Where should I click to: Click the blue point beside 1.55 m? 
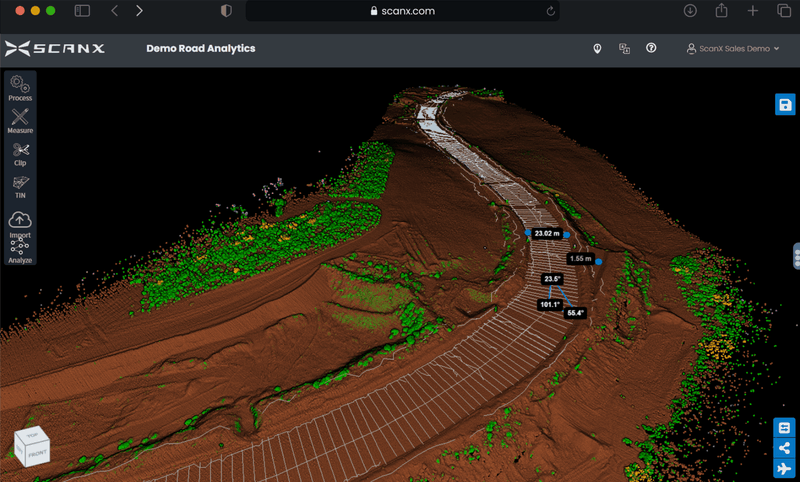point(599,262)
